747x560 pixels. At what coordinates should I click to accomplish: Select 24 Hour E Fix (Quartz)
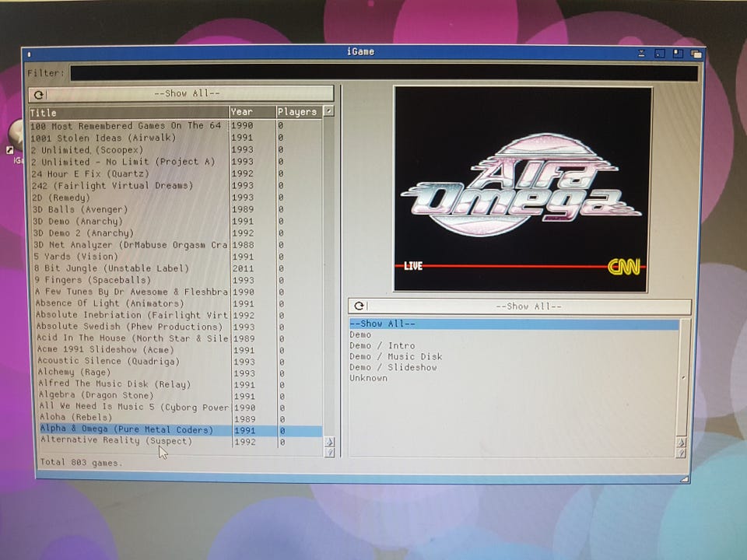(x=177, y=173)
